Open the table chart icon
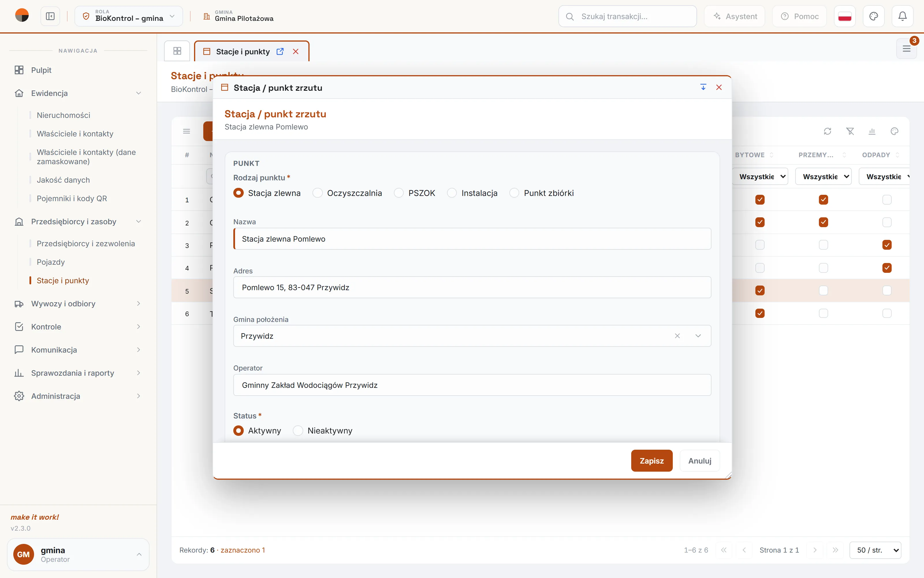This screenshot has height=578, width=924. coord(872,131)
